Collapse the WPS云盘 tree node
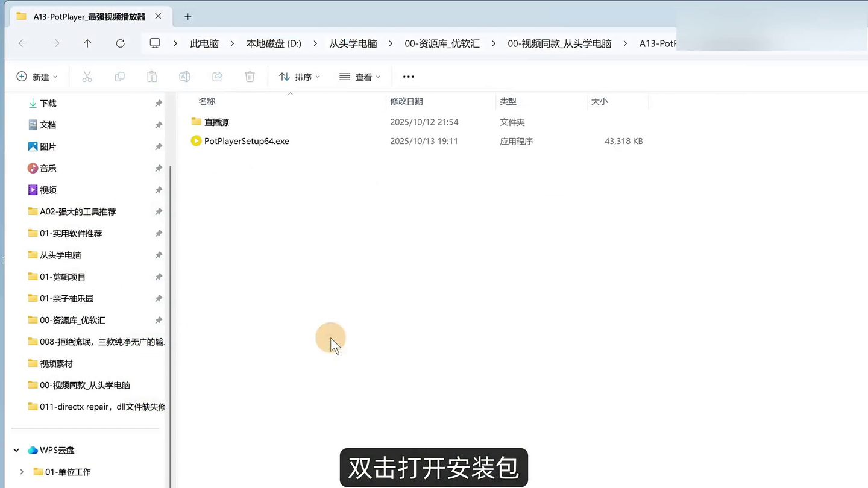Image resolution: width=868 pixels, height=488 pixels. click(16, 450)
